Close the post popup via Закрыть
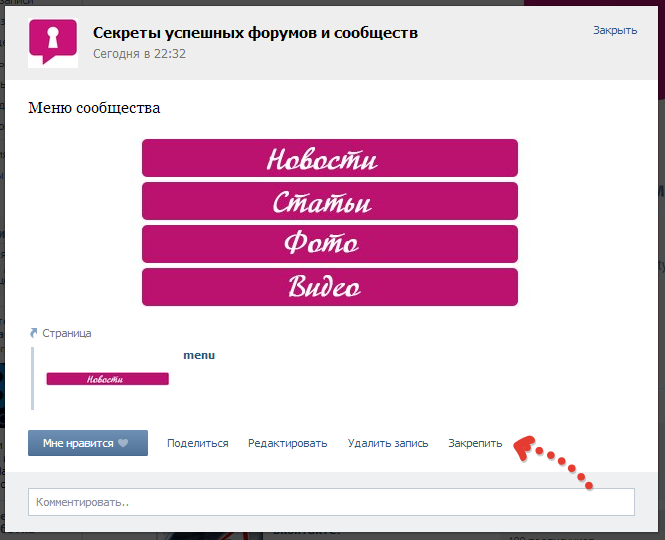 (x=614, y=30)
